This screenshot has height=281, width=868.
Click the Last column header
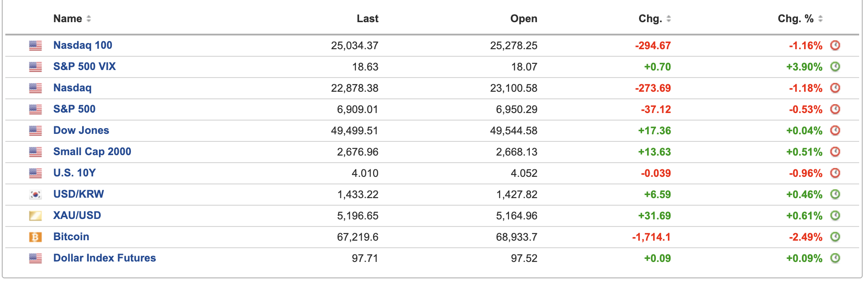(x=367, y=19)
